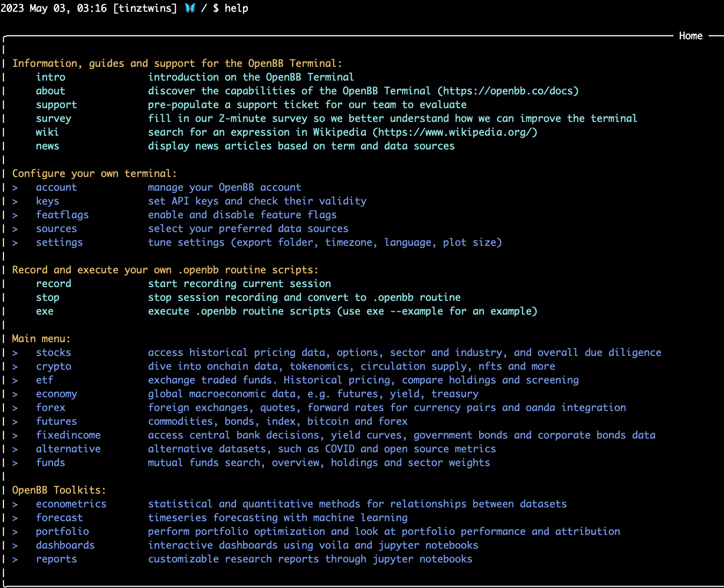Click the '>' arrow beside reports

pyautogui.click(x=15, y=559)
